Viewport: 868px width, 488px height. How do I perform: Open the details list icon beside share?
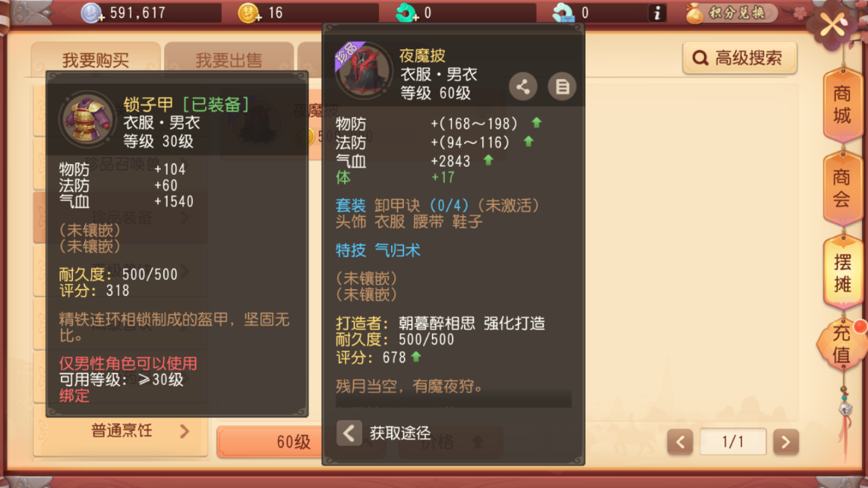click(562, 87)
